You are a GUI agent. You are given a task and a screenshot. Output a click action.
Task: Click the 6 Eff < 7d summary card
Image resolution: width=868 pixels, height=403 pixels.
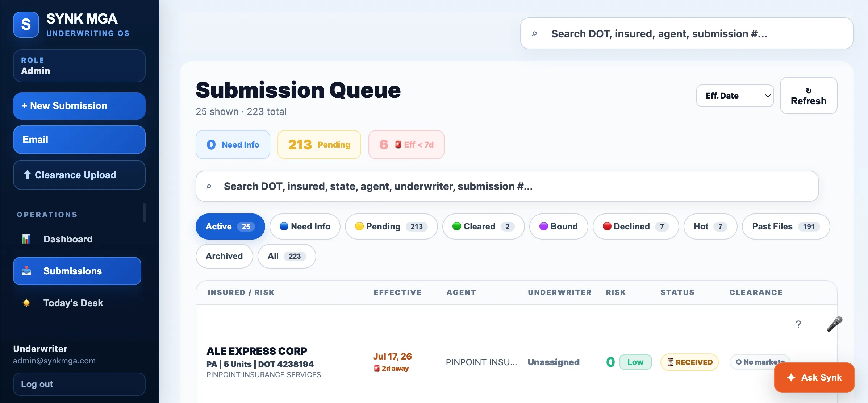[406, 145]
